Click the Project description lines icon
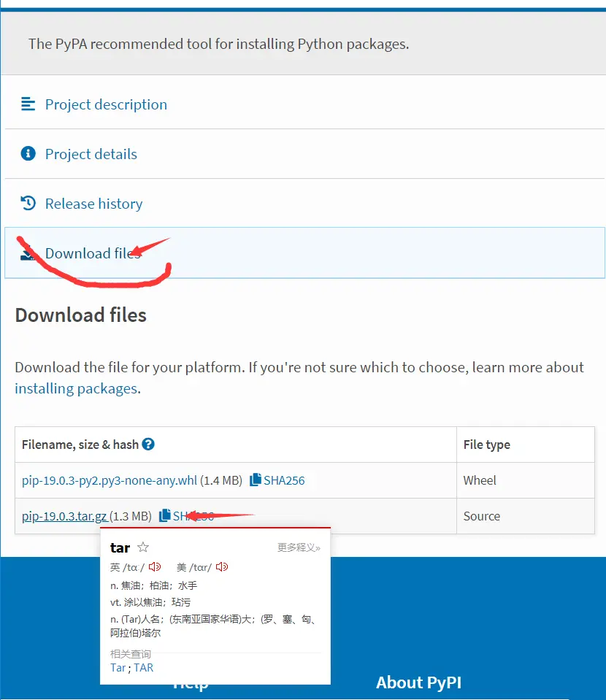This screenshot has height=700, width=606. (28, 104)
